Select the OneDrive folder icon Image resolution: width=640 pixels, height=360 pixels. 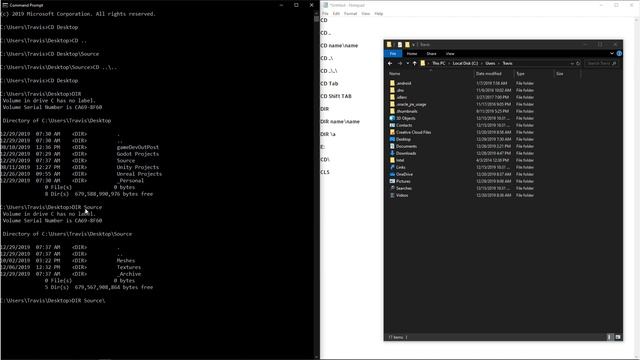coord(392,174)
